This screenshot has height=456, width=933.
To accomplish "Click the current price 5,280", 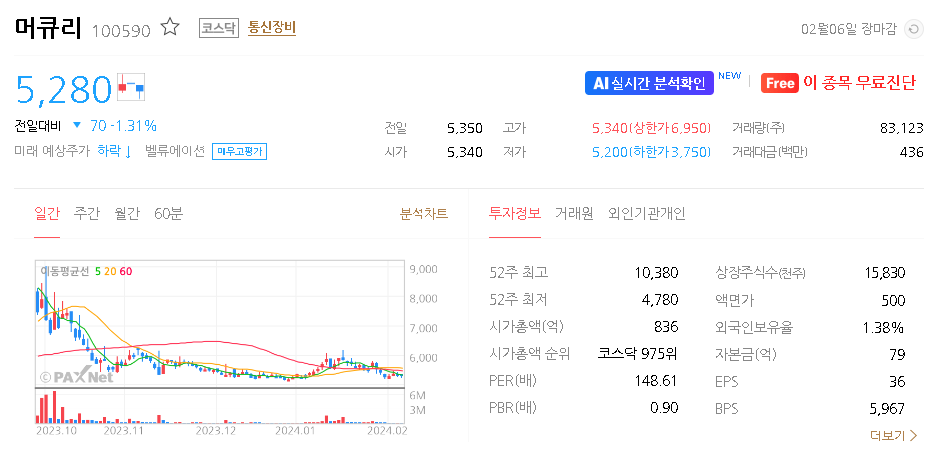I will tap(63, 89).
